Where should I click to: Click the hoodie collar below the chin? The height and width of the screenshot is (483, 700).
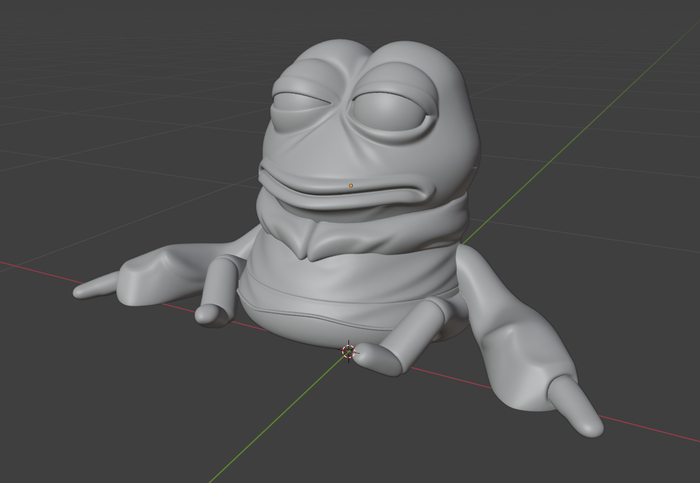tap(330, 235)
